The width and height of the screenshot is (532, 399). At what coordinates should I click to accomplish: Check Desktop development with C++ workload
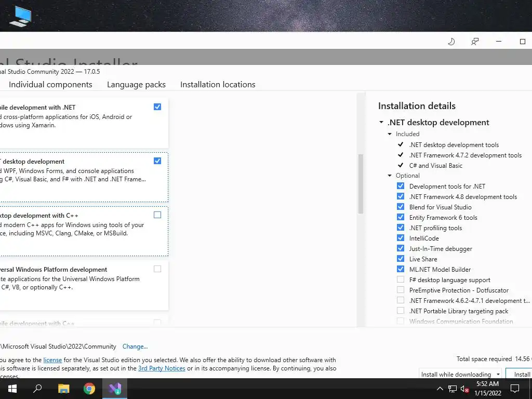tap(157, 215)
